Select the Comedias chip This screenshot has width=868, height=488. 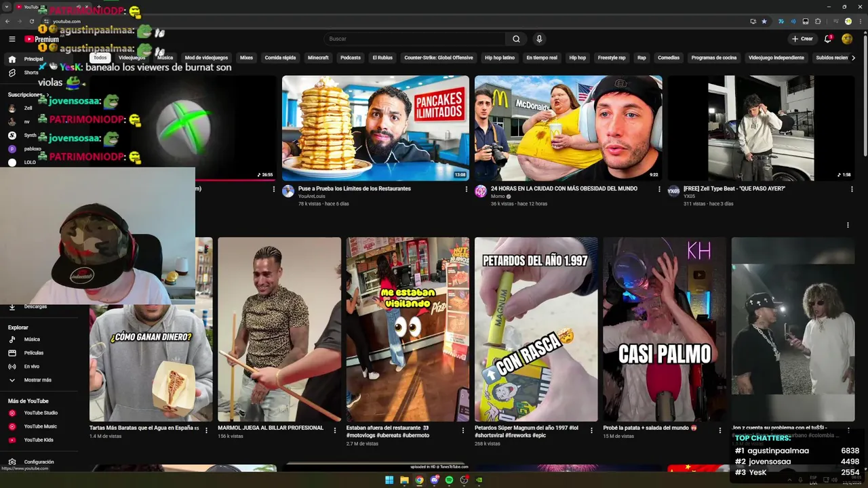(669, 58)
